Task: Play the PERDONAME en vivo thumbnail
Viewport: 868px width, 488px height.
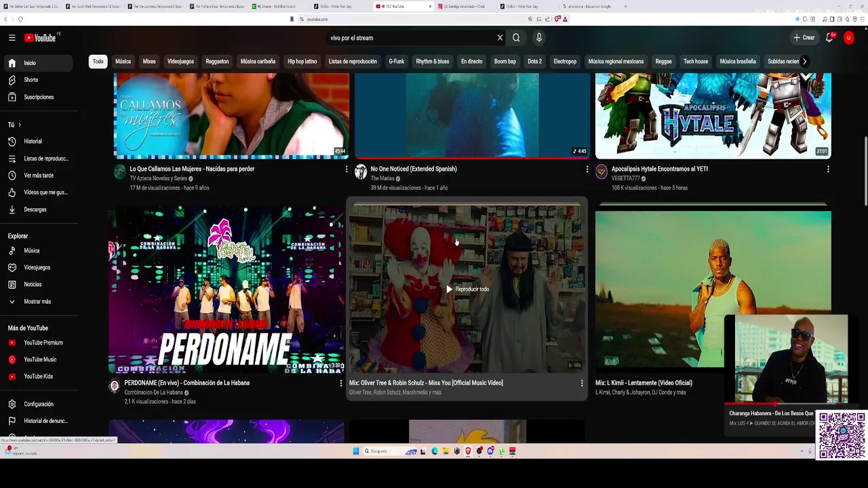Action: click(226, 290)
